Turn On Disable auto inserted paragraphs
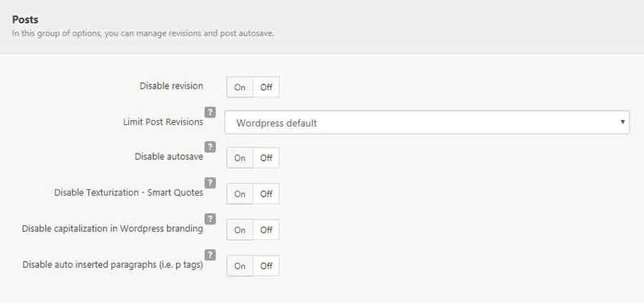 (240, 266)
